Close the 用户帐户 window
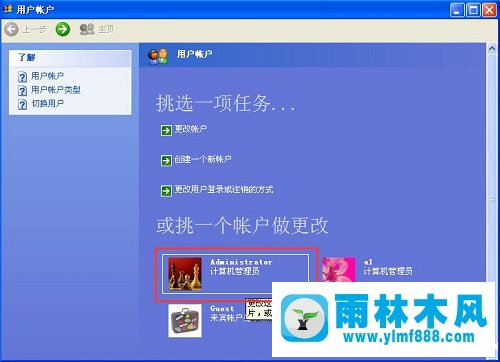 [489, 10]
